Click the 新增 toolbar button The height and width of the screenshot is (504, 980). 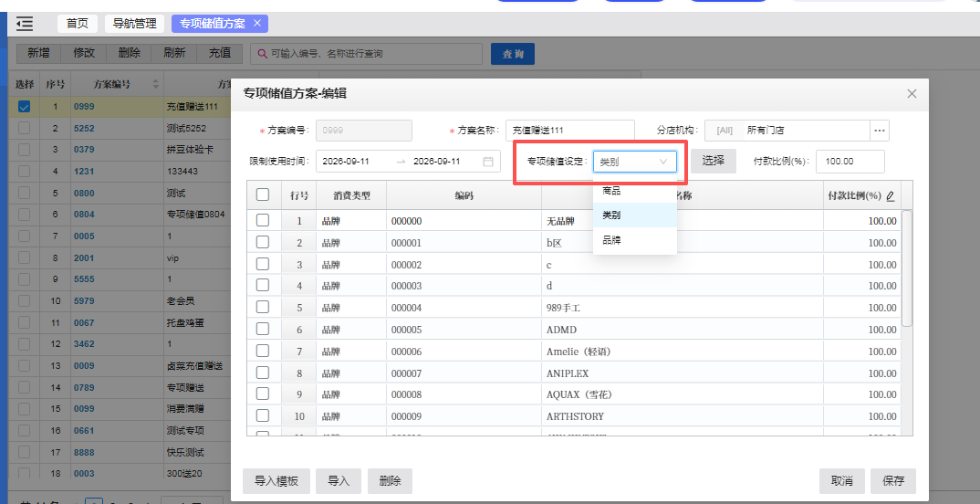coord(38,53)
